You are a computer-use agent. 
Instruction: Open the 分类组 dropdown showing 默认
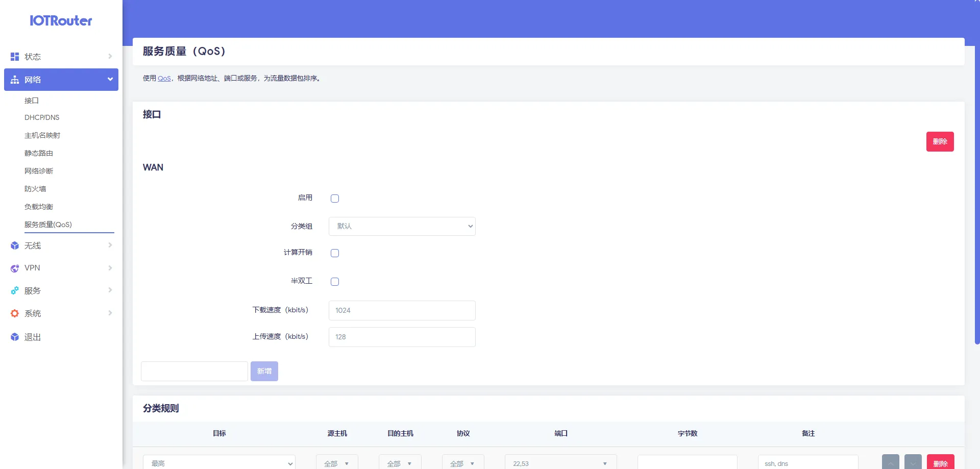(x=402, y=227)
